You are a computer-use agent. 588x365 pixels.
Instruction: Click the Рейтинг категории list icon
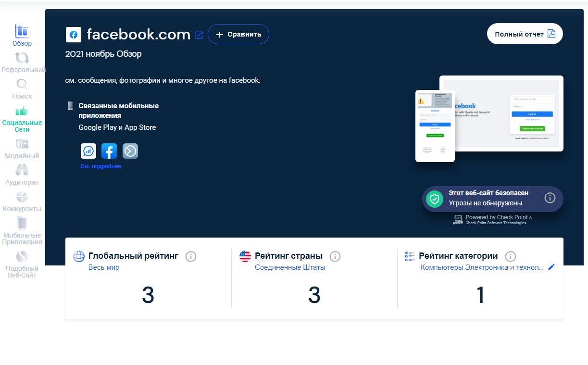[410, 256]
